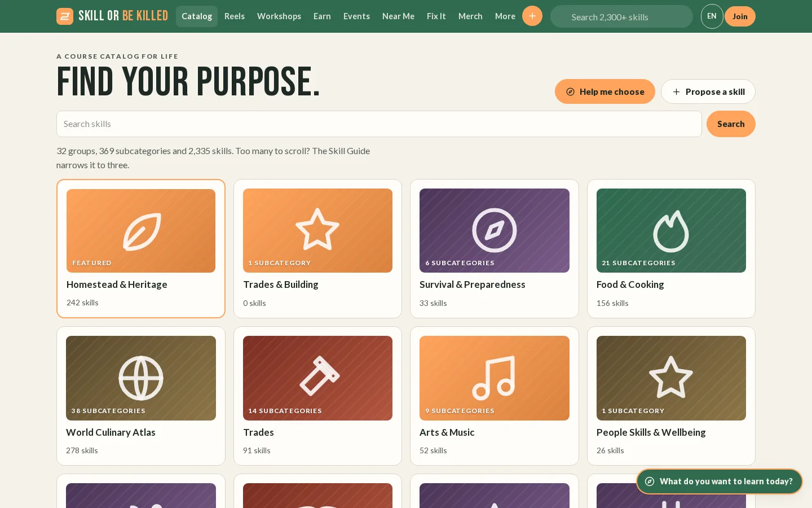Viewport: 812px width, 508px height.
Task: Click the plus icon in Propose a skill button
Action: (x=676, y=91)
